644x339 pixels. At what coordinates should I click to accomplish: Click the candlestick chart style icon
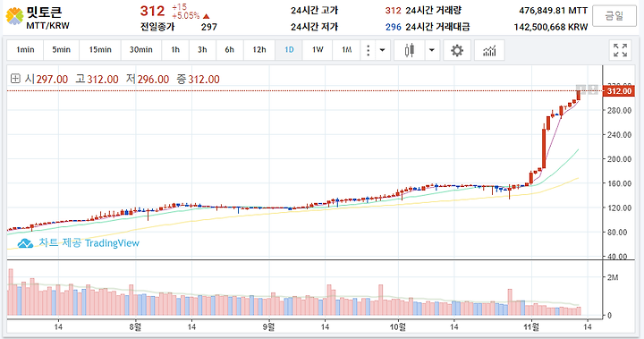409,50
